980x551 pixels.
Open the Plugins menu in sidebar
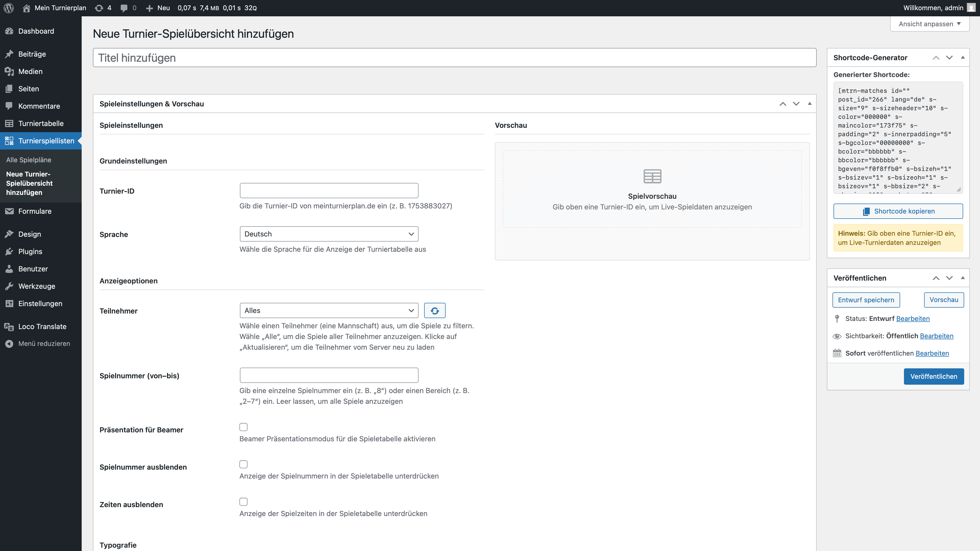click(x=30, y=251)
